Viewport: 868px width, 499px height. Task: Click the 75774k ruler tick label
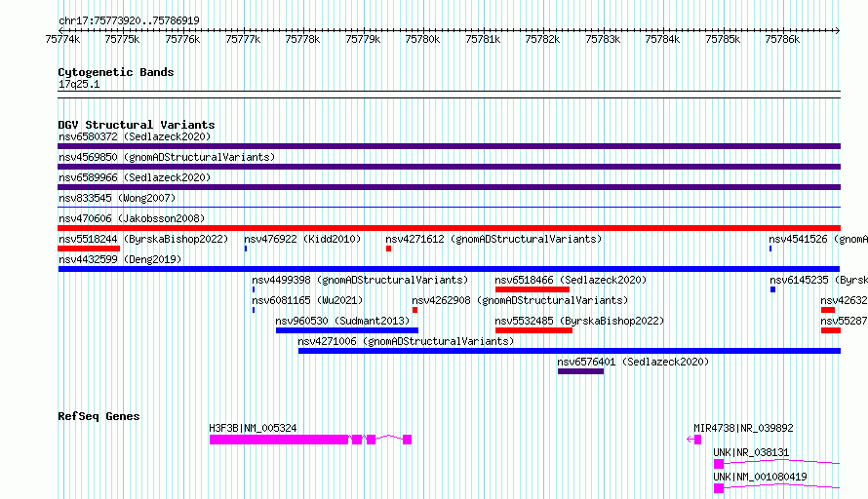pyautogui.click(x=62, y=39)
